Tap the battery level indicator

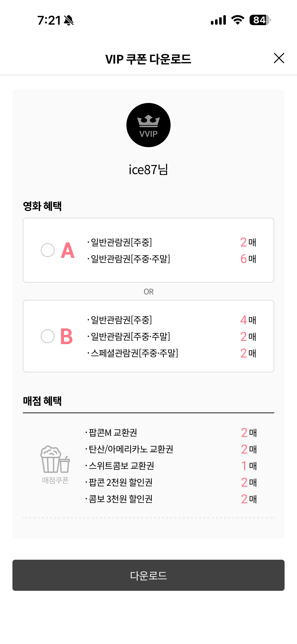pyautogui.click(x=260, y=20)
